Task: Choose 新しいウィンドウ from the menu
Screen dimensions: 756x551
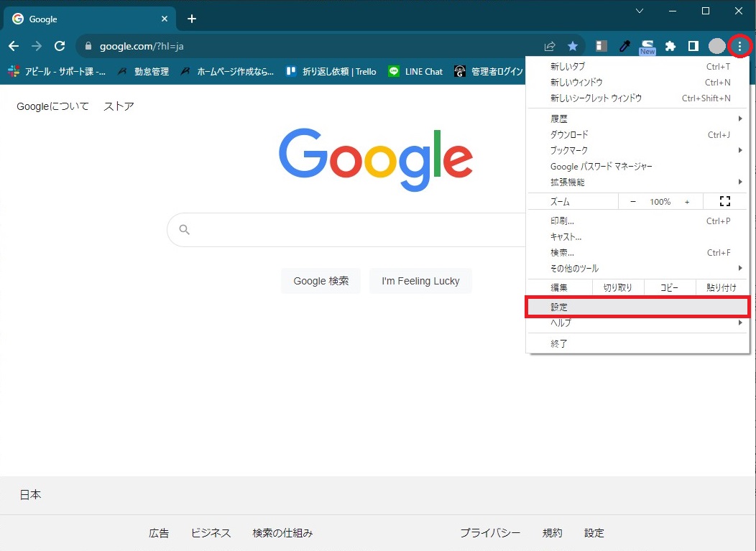Action: pyautogui.click(x=637, y=83)
